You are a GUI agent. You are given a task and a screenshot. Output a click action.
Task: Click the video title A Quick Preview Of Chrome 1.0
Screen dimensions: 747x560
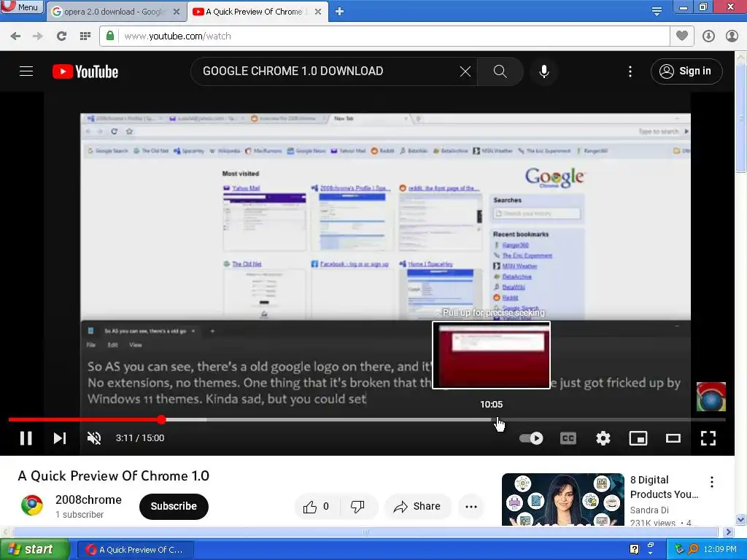pyautogui.click(x=113, y=475)
